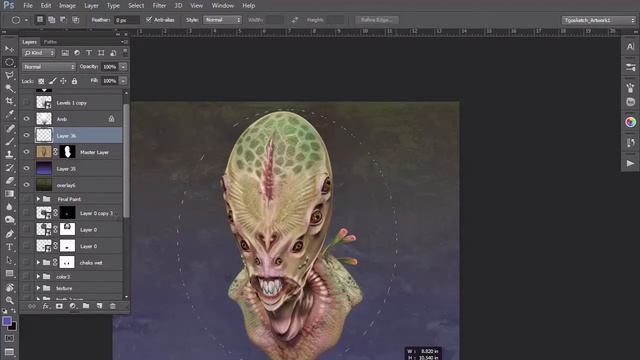The height and width of the screenshot is (360, 640).
Task: Open the Image menu
Action: [67, 6]
